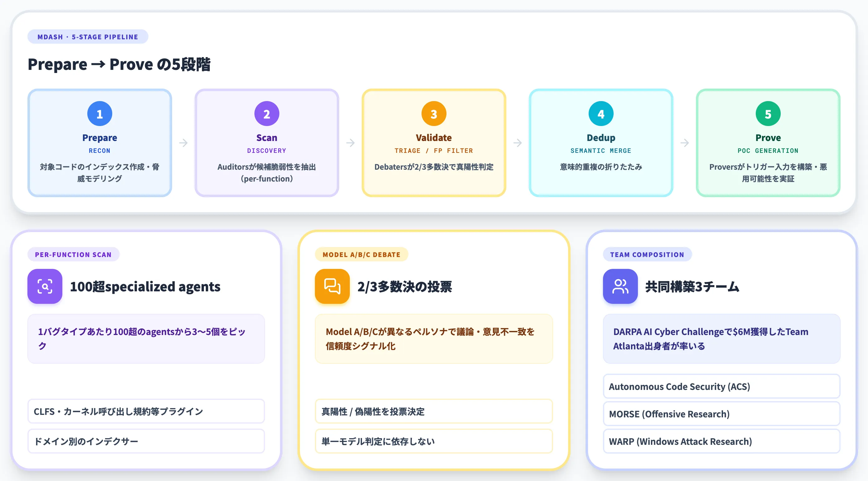Click the teal number 4 circle
The image size is (868, 481).
click(x=601, y=114)
